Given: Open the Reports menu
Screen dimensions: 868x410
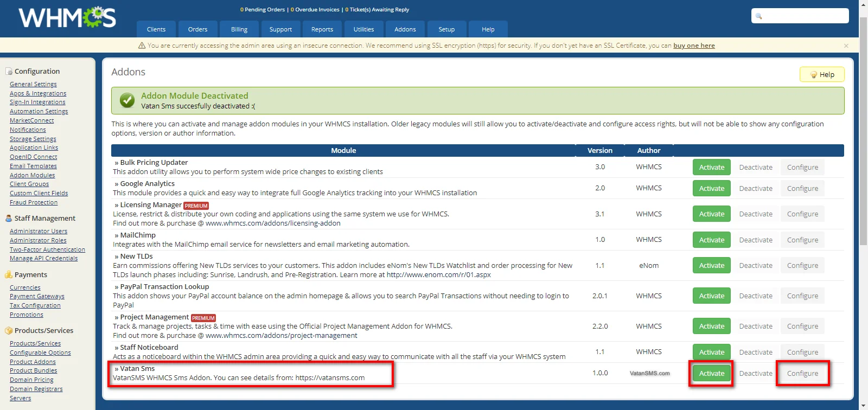Looking at the screenshot, I should click(322, 29).
